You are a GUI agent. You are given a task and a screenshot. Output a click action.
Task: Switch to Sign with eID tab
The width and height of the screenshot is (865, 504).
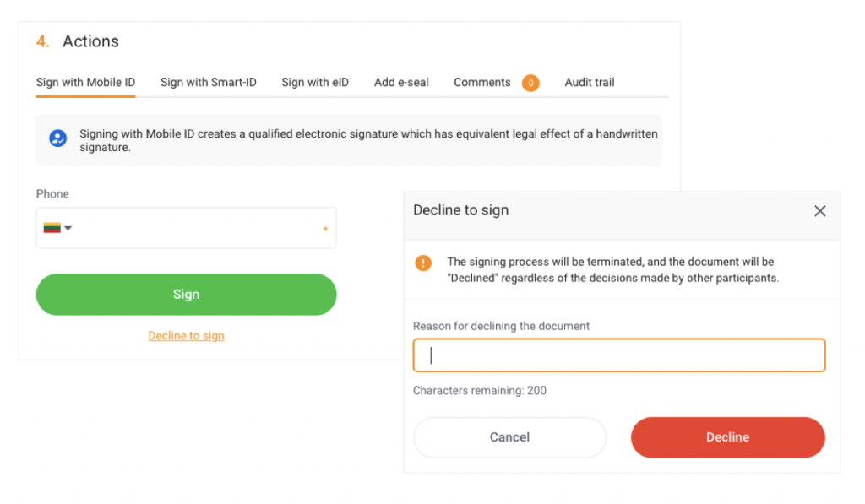tap(315, 82)
